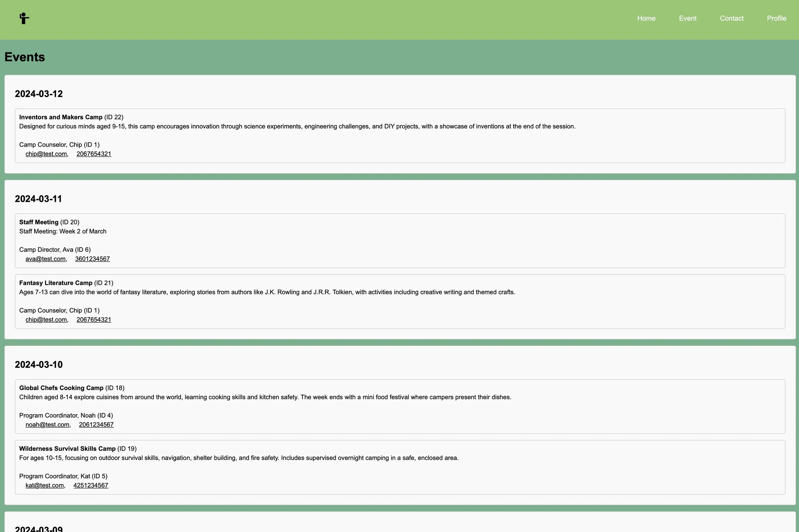Dial Kat's number 4251234567
This screenshot has height=532, width=799.
pyautogui.click(x=91, y=485)
